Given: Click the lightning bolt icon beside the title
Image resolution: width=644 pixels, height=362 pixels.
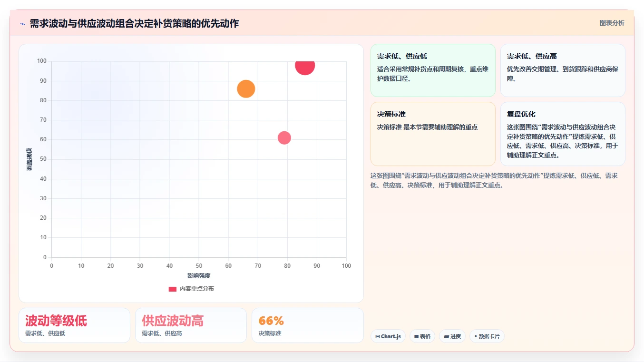Looking at the screenshot, I should pos(22,24).
